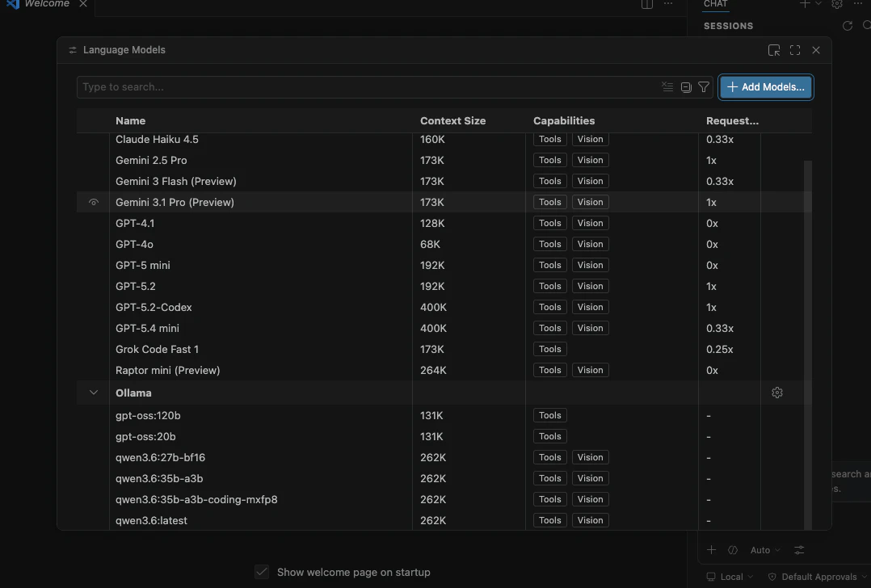
Task: Start a new chat with plus icon
Action: [x=805, y=4]
